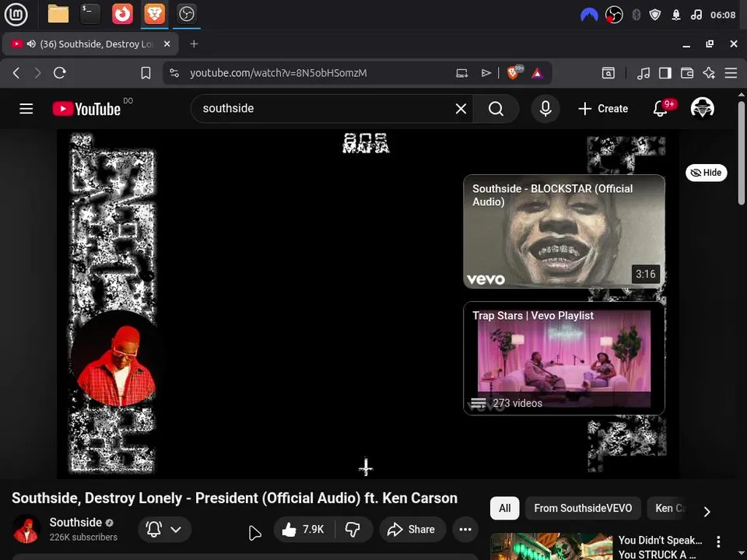The image size is (747, 560).
Task: Clear the search query with X
Action: (x=461, y=109)
